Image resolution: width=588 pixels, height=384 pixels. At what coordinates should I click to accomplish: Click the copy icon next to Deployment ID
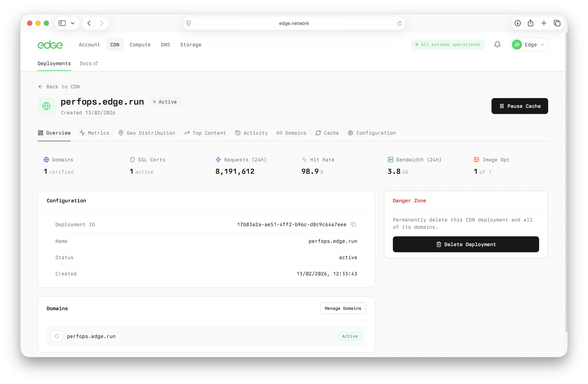coord(353,224)
